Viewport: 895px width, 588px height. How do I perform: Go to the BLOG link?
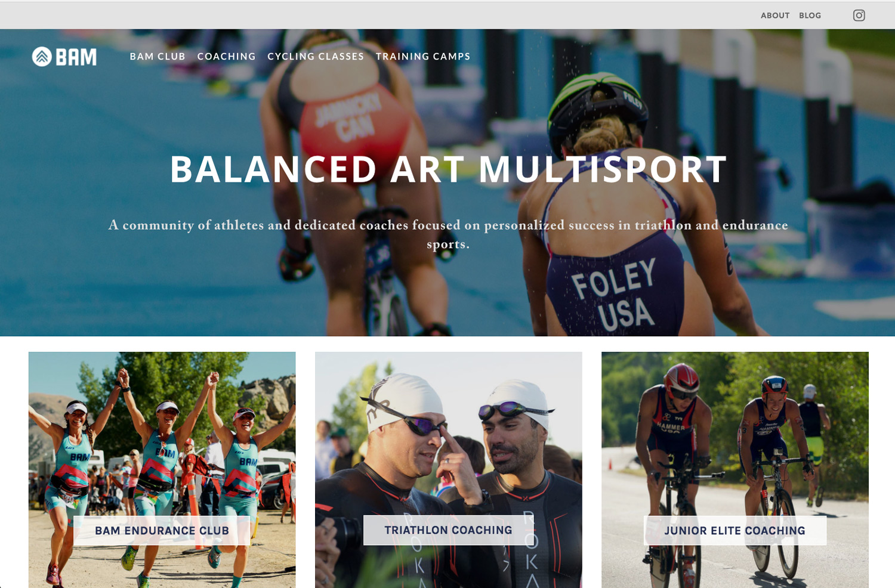[810, 16]
